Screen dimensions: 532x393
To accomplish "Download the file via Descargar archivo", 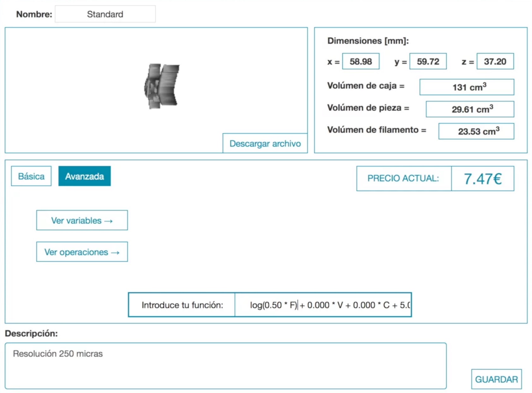I will pos(265,144).
